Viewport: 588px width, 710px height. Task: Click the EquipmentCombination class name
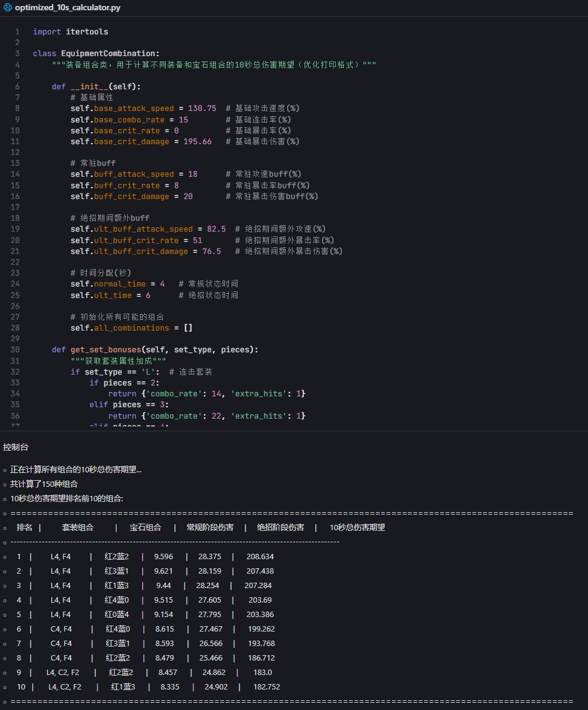point(110,54)
